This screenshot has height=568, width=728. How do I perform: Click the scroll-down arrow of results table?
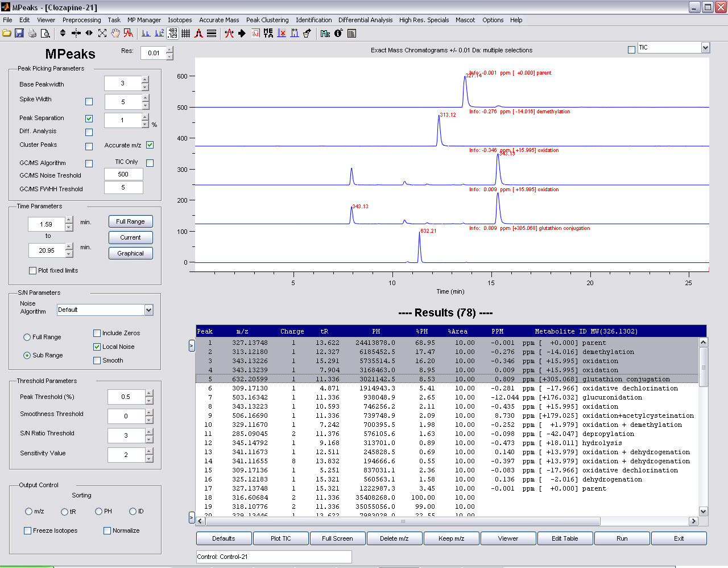703,511
